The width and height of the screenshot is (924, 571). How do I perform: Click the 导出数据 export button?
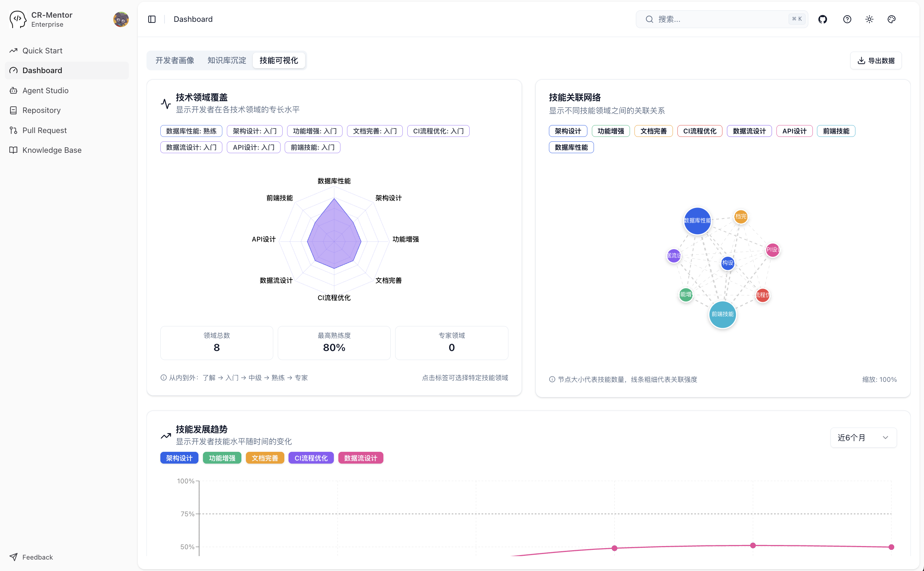tap(876, 60)
